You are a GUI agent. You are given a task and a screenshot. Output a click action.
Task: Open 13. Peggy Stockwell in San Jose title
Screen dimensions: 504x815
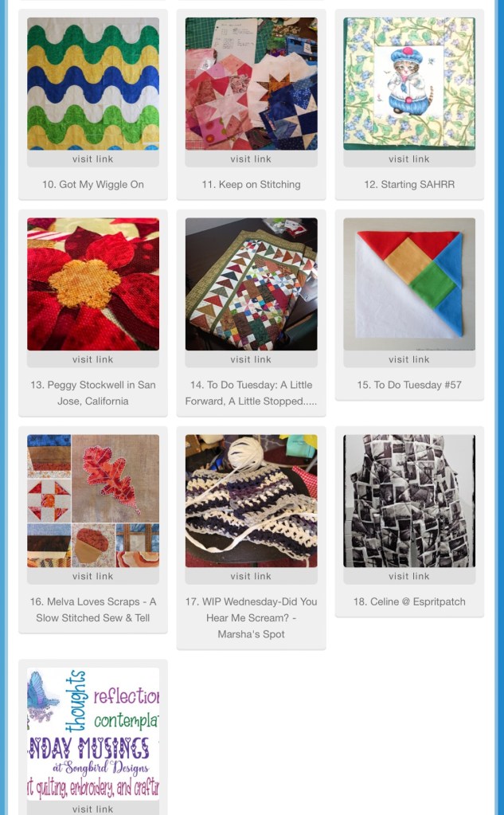(93, 393)
